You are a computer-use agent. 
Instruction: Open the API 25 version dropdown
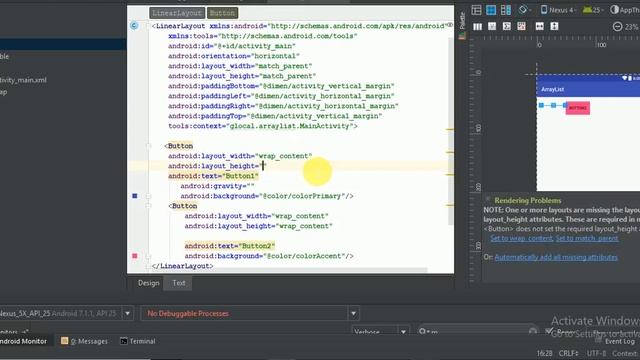tap(593, 10)
